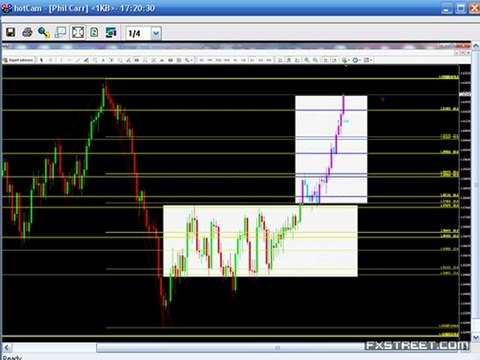Select the horizontal line drawing tool
Viewport: 480px width, 360px height.
coord(70,60)
